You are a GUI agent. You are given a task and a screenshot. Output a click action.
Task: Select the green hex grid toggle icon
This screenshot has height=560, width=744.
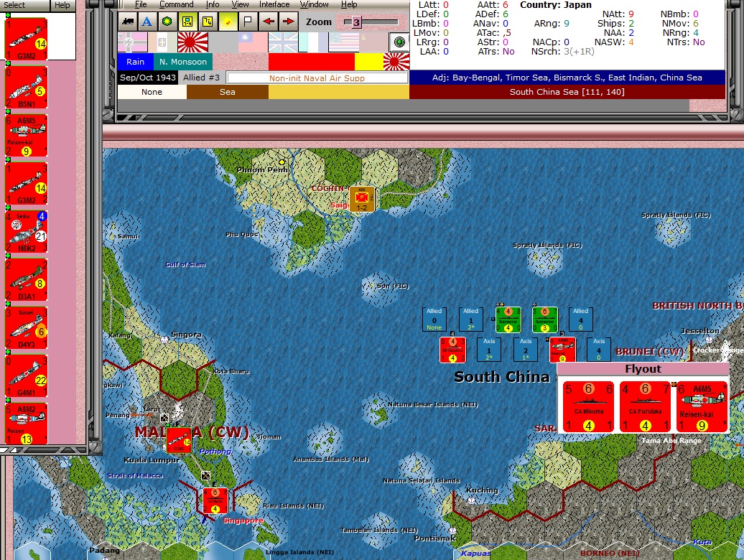[166, 22]
